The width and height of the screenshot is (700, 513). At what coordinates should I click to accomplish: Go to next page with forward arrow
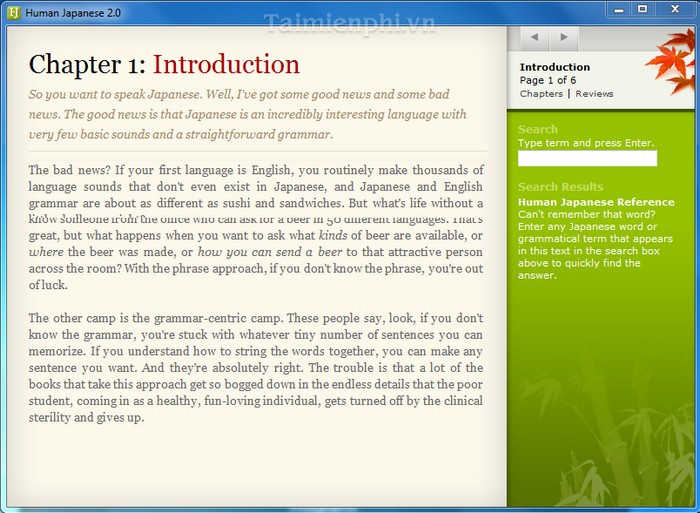point(564,38)
